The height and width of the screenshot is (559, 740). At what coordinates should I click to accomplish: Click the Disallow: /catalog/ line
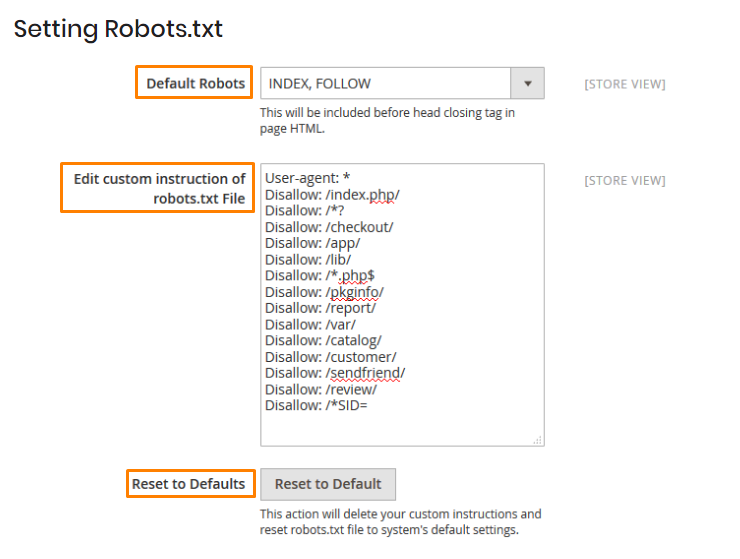(x=323, y=340)
